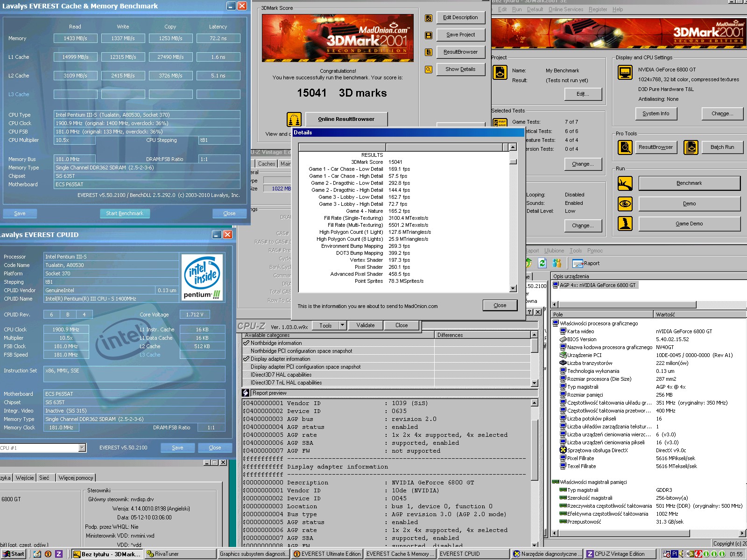
Task: Collapse Właściwości procesora graficznego section
Action: point(556,323)
